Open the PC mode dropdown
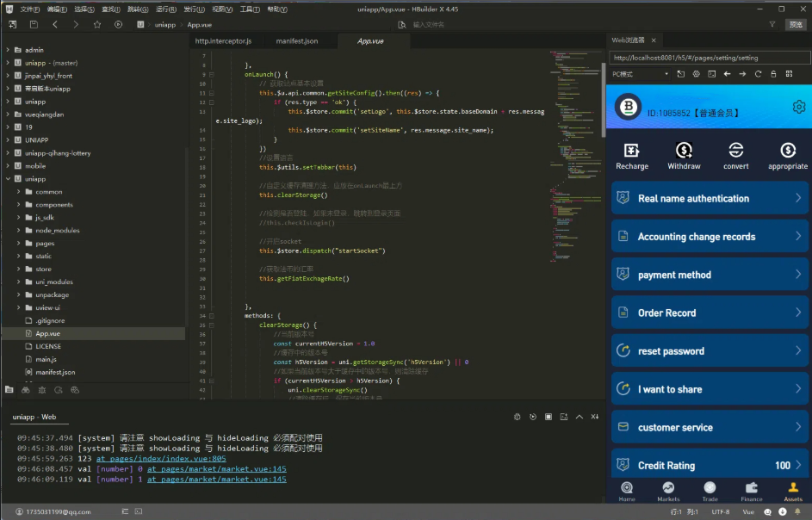 click(x=640, y=74)
